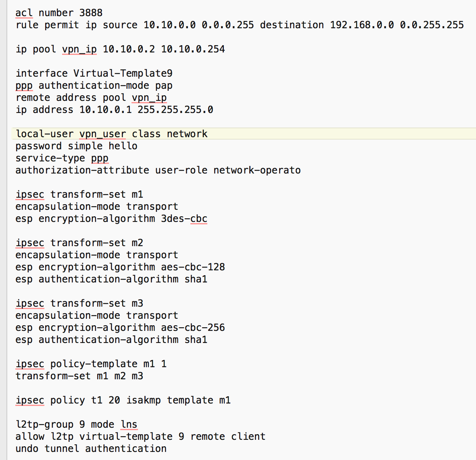Click the highlighted "local-user vpn_user class network" line
The width and height of the screenshot is (476, 460).
coord(111,134)
